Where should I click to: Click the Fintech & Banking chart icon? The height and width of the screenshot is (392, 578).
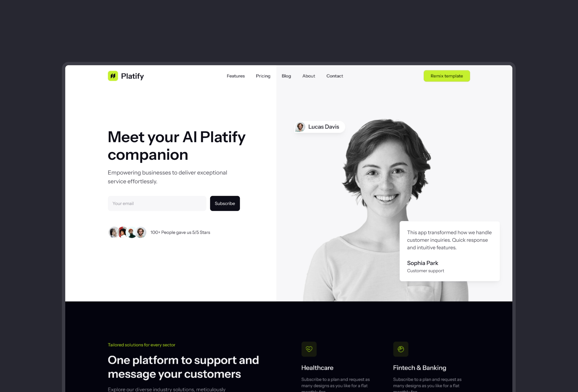click(401, 349)
